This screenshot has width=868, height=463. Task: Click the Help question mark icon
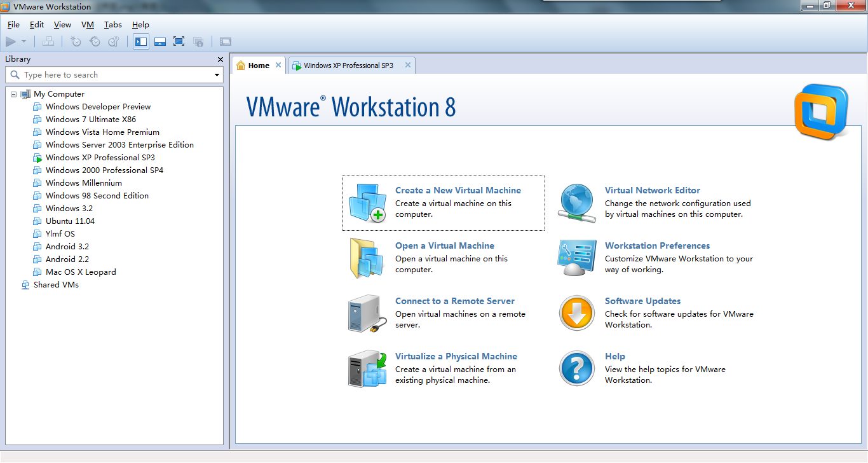(x=577, y=369)
